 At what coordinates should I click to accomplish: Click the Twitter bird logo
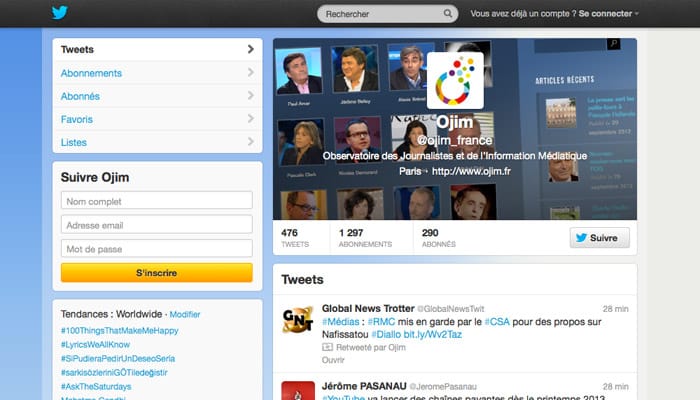[60, 13]
